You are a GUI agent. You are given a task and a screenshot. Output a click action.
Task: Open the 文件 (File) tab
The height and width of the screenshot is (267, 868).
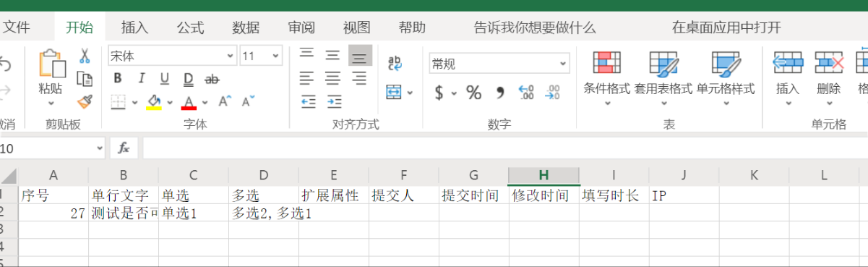pos(16,27)
